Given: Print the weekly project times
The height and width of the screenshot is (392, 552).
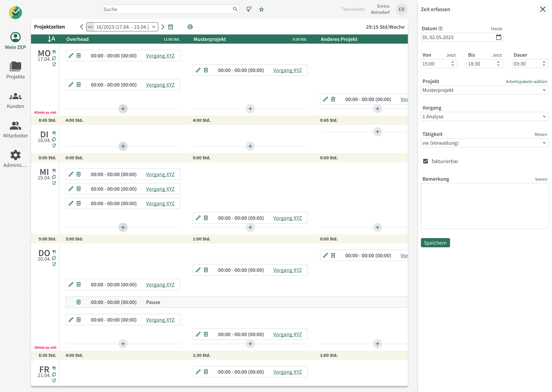Looking at the screenshot, I should pyautogui.click(x=190, y=27).
